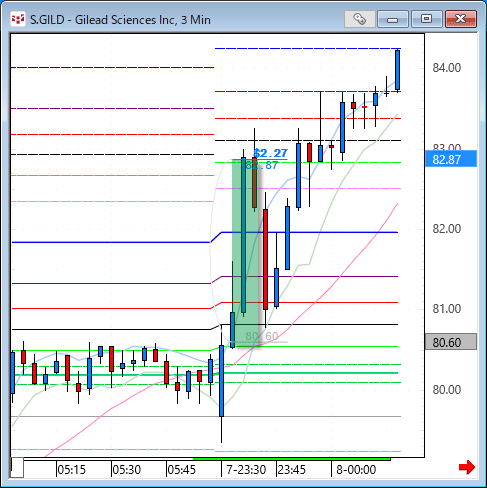Minimize the S.GILD chart window

point(393,19)
